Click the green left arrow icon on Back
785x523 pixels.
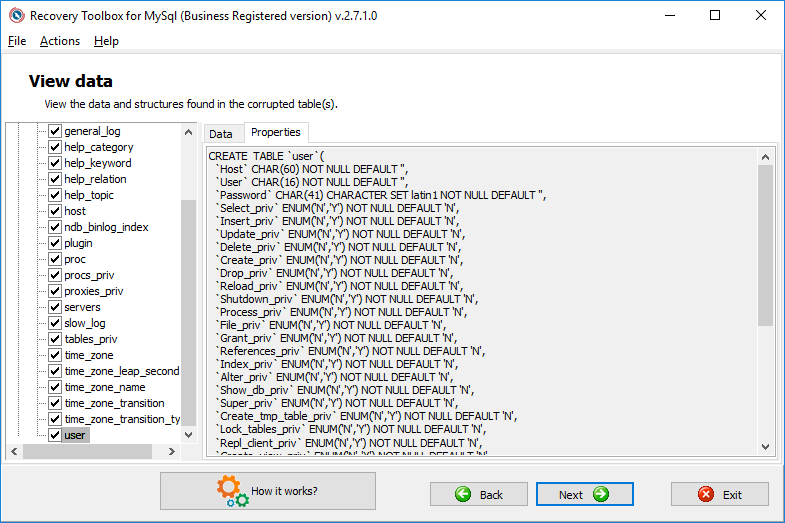coord(463,494)
